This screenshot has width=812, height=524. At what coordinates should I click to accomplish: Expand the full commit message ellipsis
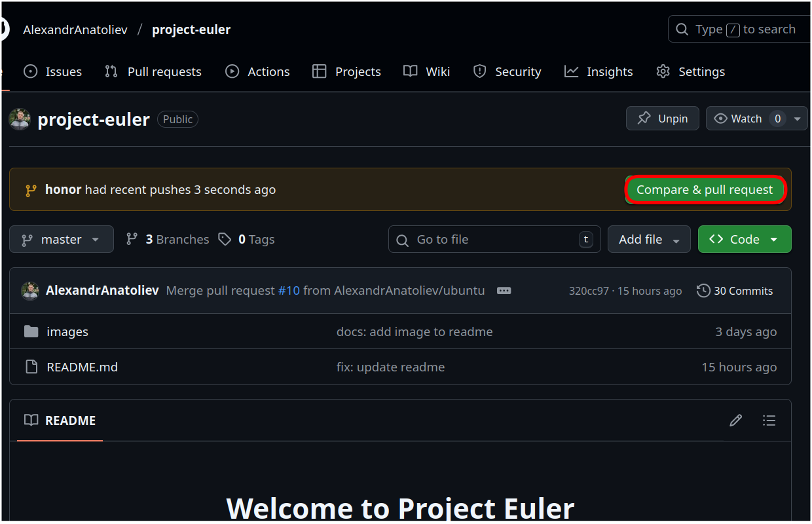click(504, 290)
